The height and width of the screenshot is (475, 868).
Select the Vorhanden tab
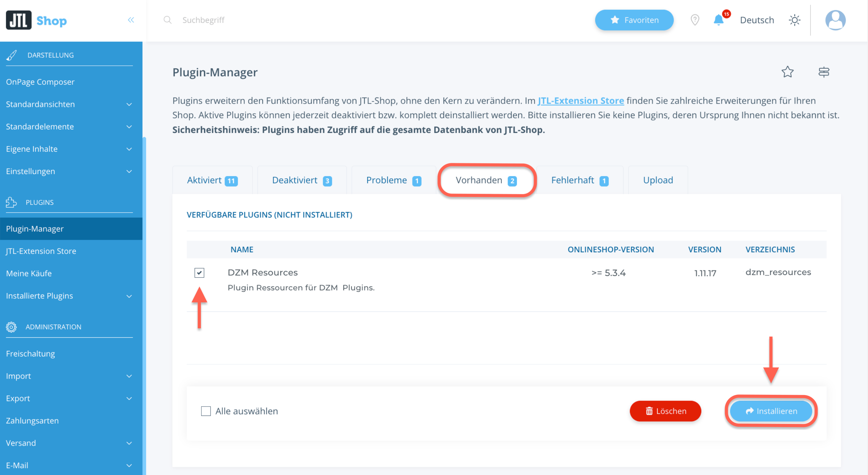coord(486,180)
